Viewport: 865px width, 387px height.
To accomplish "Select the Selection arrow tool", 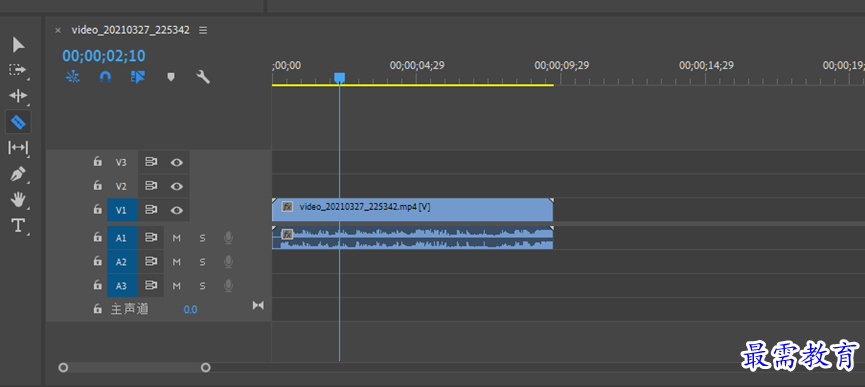I will tap(18, 45).
